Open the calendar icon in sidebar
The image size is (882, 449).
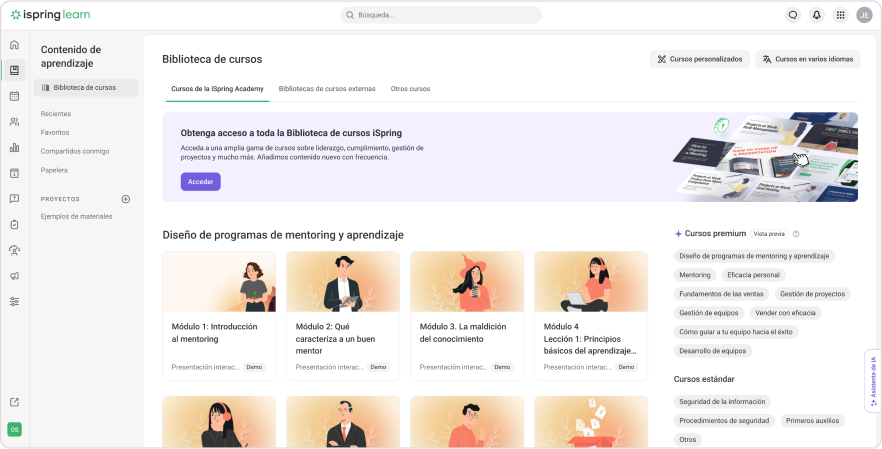[15, 96]
